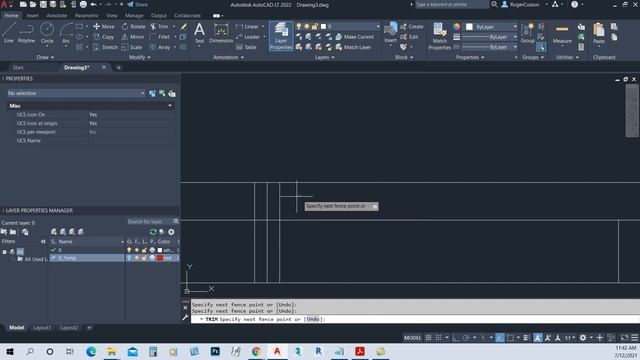640x360 pixels.
Task: Click the Match Layer button
Action: [x=353, y=47]
